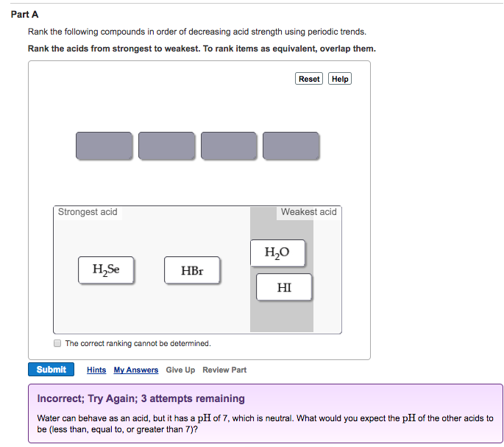Click the 'Incorrect; Try Again' feedback heading
This screenshot has width=504, height=447.
tap(141, 398)
